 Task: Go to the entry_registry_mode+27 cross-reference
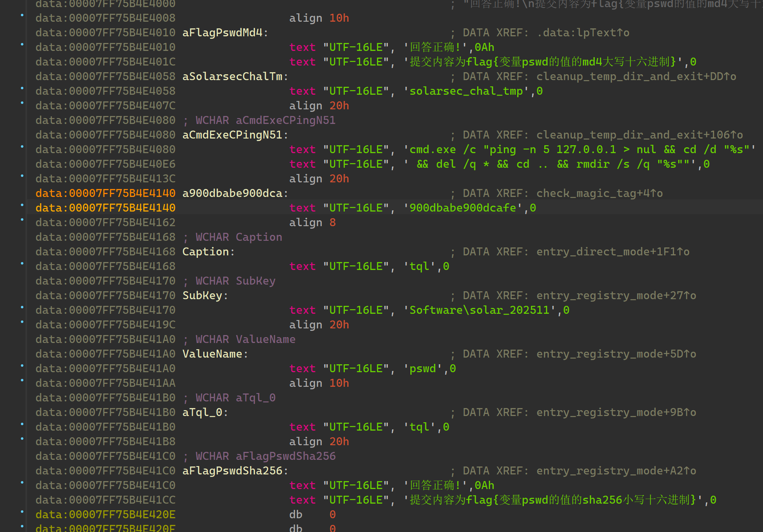click(616, 295)
